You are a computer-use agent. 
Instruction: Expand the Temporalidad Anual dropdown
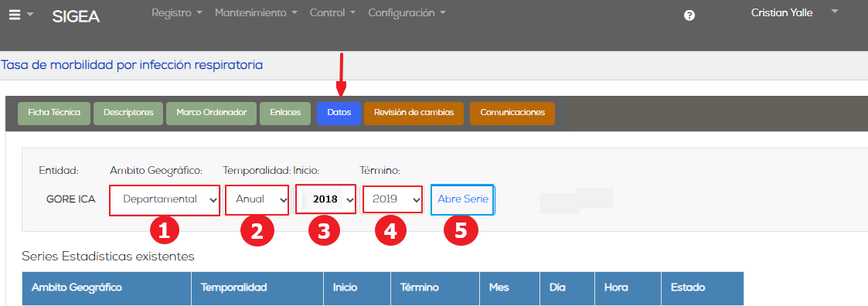coord(257,200)
